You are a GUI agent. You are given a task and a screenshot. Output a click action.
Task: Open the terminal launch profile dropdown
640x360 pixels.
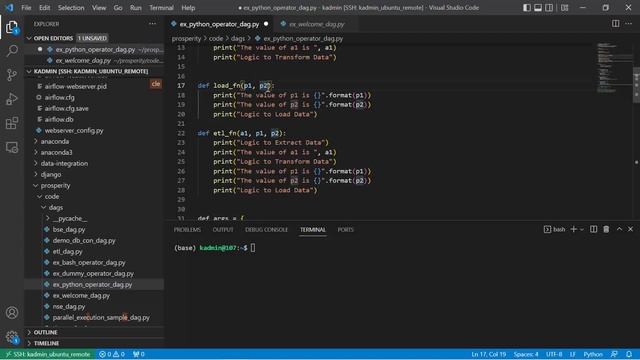tap(582, 229)
